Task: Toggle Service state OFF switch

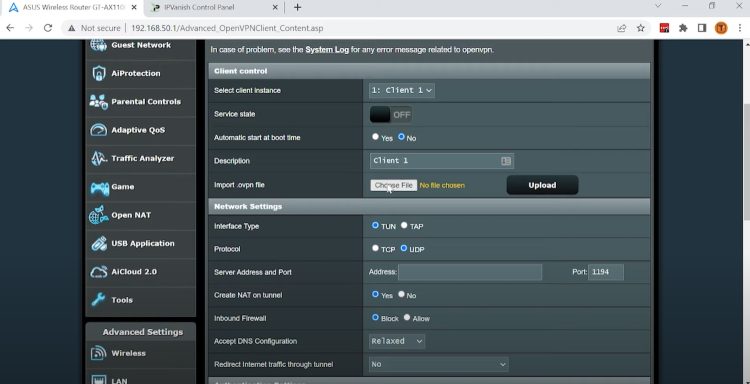Action: (391, 115)
